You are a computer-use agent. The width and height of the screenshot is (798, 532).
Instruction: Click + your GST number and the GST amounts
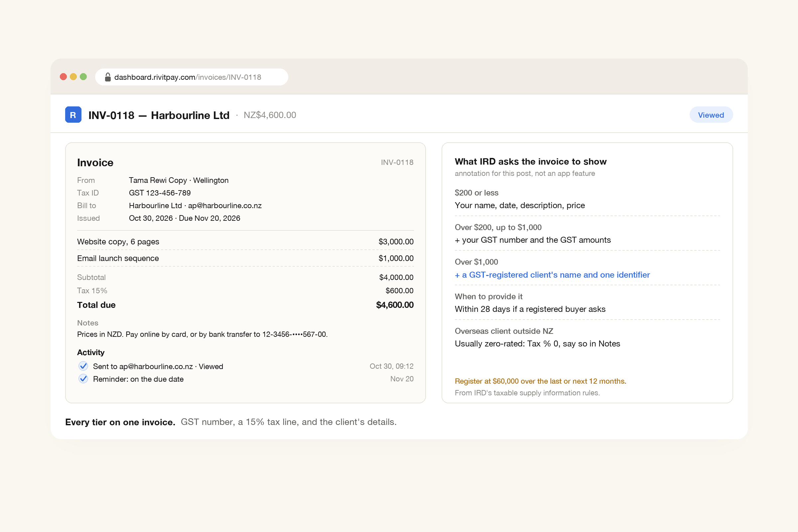coord(533,240)
